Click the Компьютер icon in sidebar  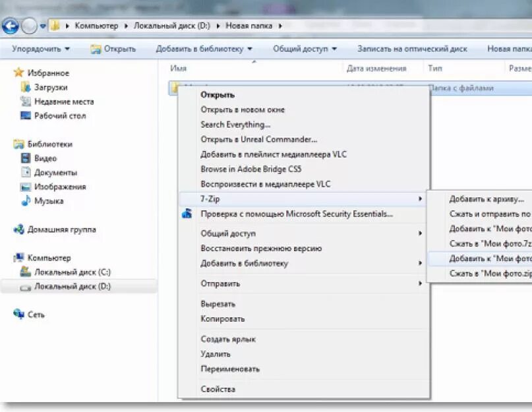coord(18,258)
